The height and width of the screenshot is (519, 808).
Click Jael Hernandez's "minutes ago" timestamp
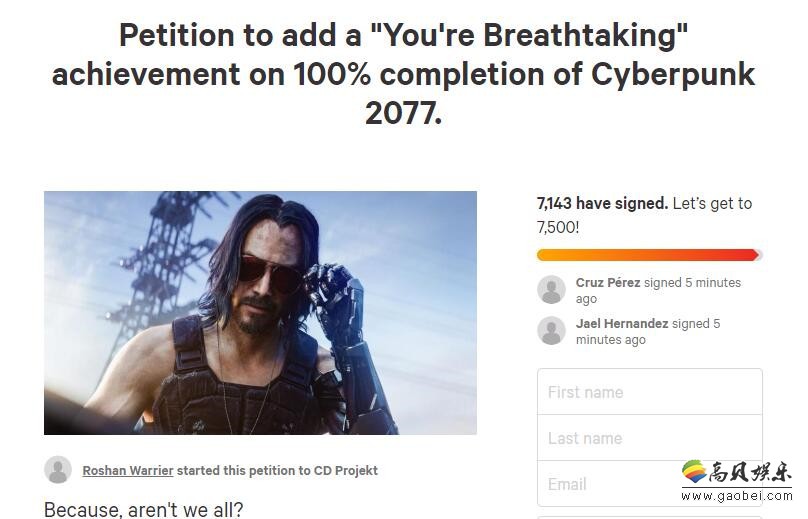(610, 340)
